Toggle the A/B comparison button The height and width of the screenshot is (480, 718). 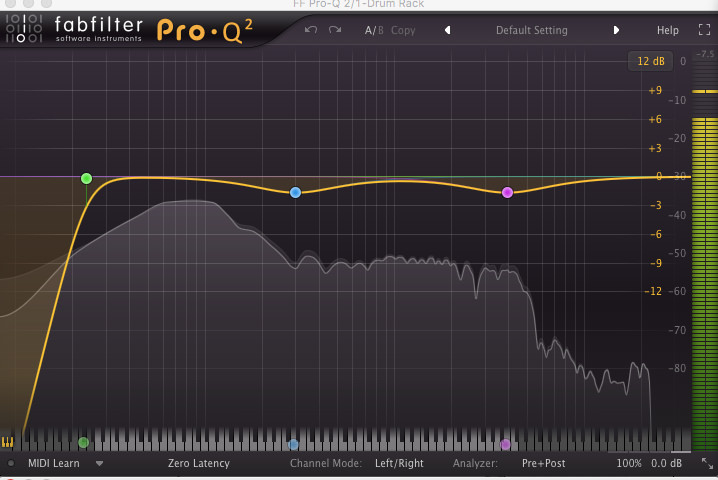pos(374,30)
